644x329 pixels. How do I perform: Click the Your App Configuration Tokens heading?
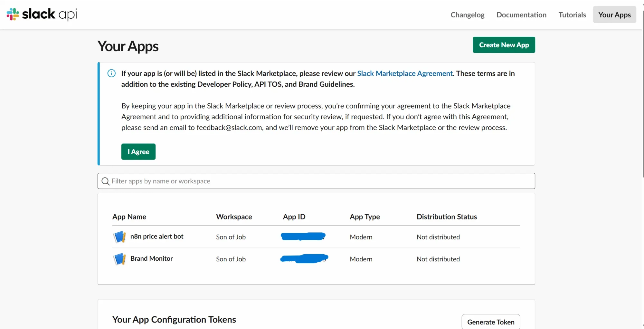174,320
